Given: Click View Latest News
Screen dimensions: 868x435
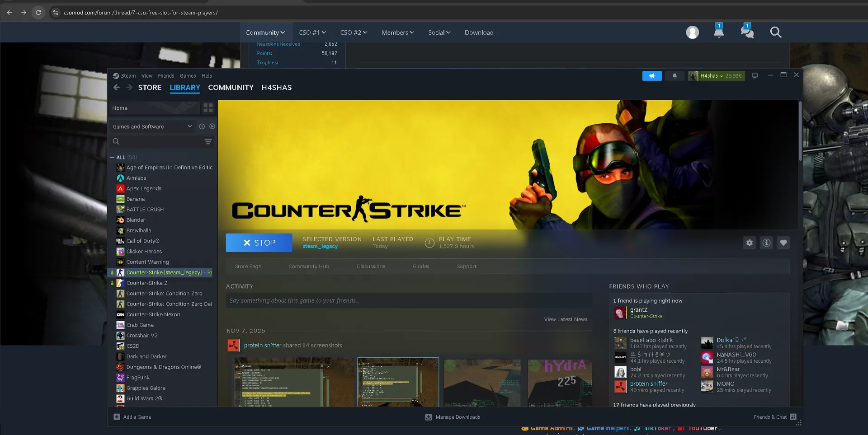Looking at the screenshot, I should [x=566, y=319].
